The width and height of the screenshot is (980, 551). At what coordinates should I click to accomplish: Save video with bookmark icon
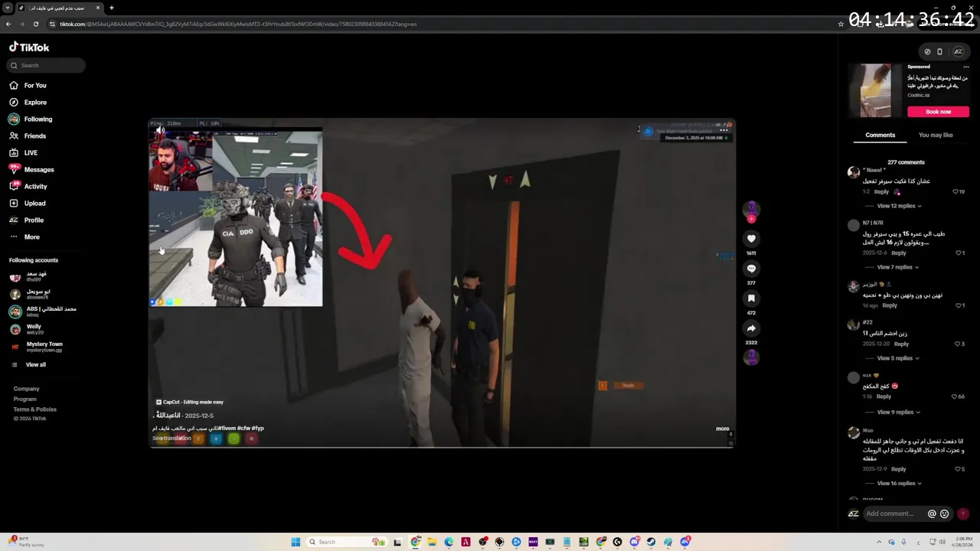pyautogui.click(x=751, y=298)
